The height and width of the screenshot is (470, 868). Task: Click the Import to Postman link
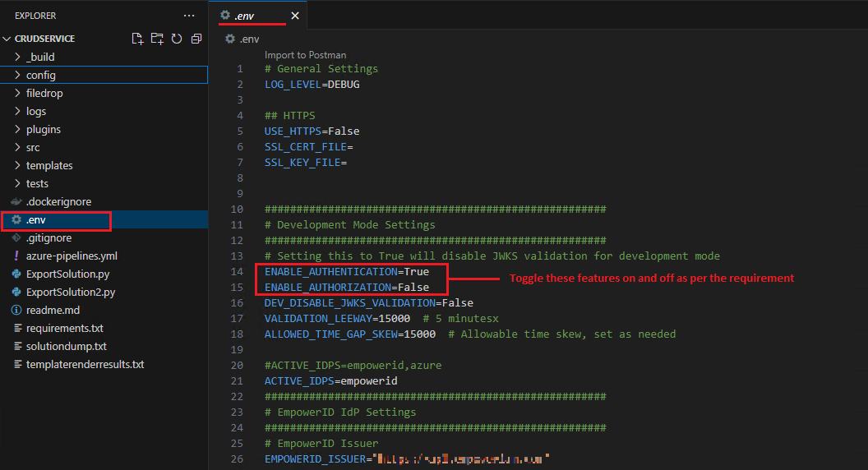tap(305, 55)
